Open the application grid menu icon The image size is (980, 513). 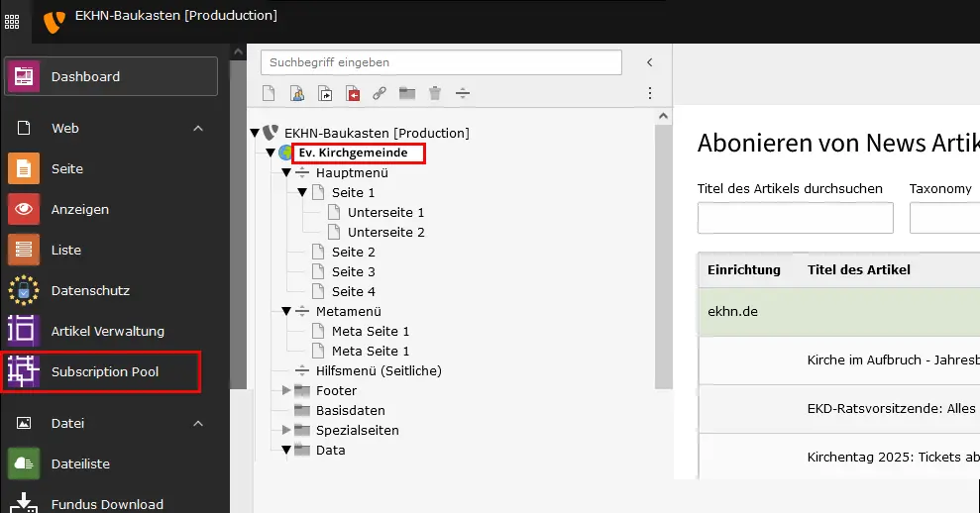click(x=12, y=22)
